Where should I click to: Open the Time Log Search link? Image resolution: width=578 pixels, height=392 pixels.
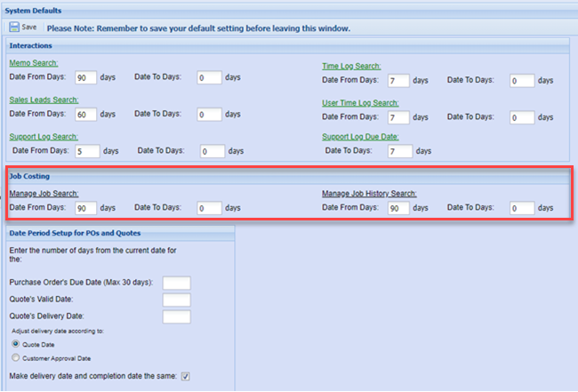click(x=351, y=67)
